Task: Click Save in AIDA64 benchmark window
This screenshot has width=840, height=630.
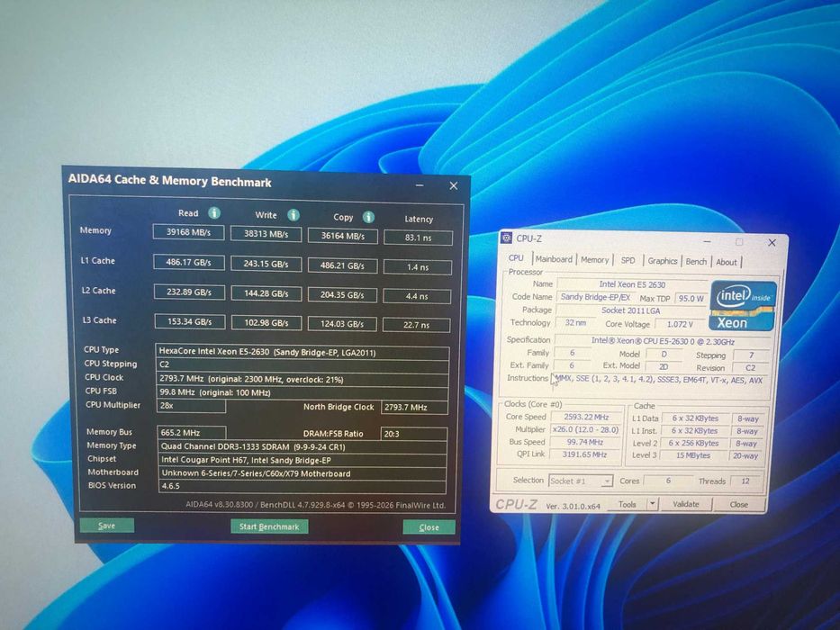Action: (106, 526)
